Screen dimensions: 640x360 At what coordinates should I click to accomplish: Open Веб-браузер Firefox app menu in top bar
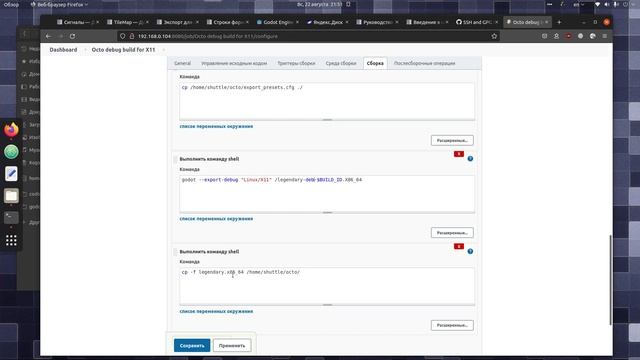(59, 4)
